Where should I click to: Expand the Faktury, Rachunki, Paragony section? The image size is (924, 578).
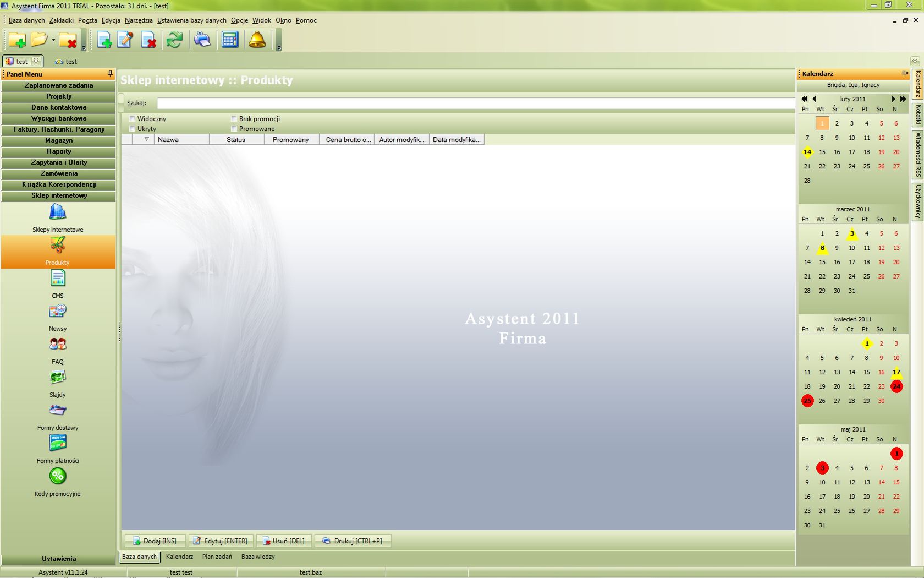(59, 129)
